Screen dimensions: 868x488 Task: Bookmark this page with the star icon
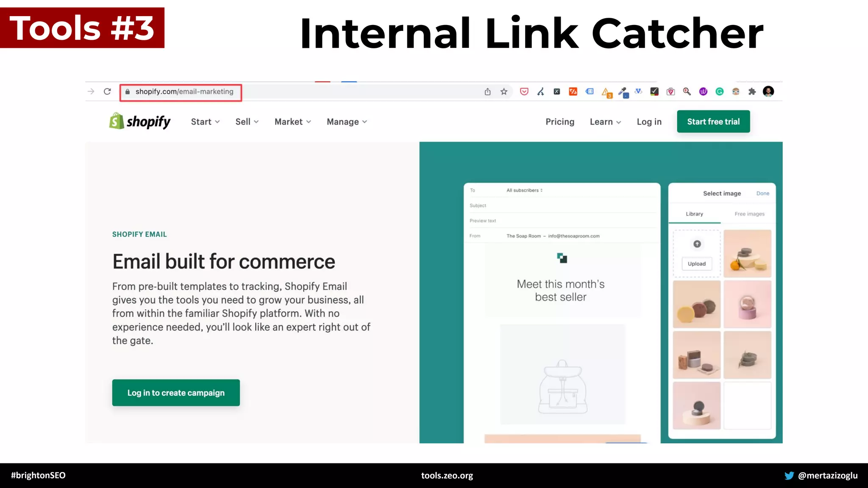tap(504, 91)
